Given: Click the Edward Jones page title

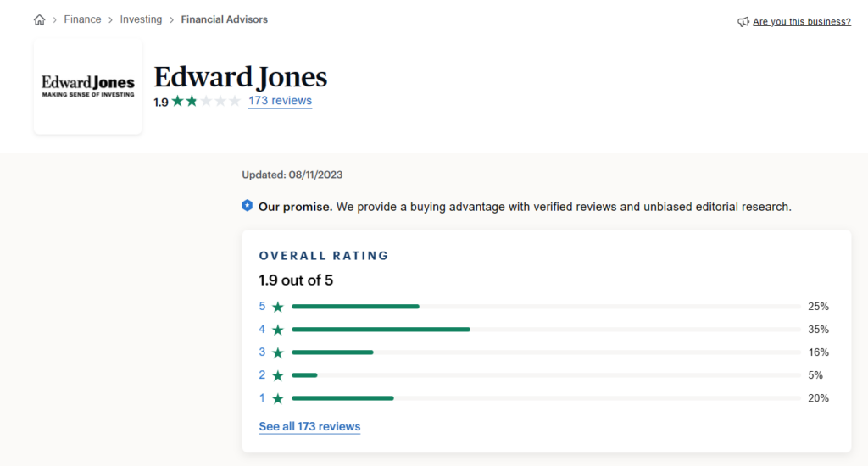Looking at the screenshot, I should click(x=240, y=77).
